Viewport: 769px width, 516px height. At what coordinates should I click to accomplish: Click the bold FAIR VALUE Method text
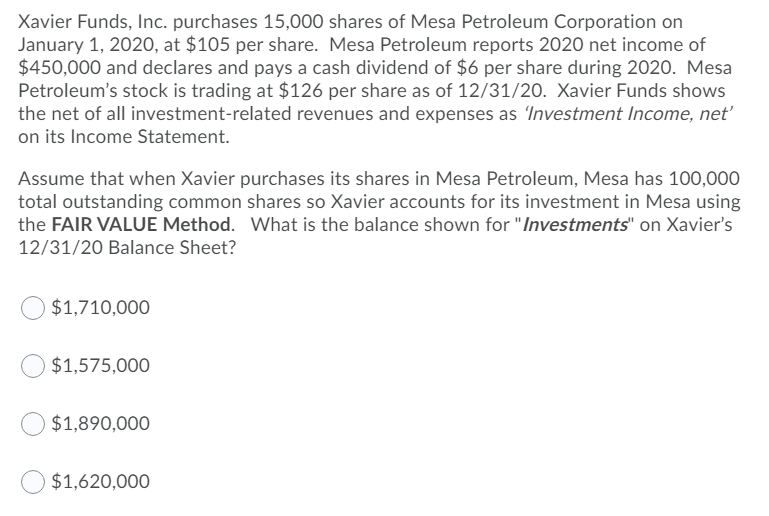coord(142,225)
